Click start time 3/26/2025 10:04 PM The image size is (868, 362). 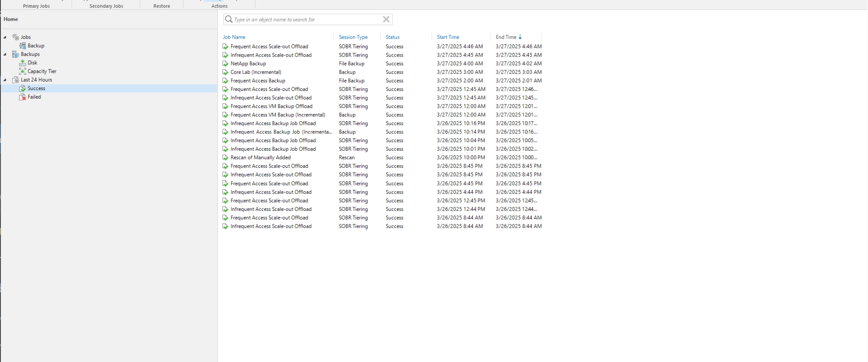[x=461, y=141]
